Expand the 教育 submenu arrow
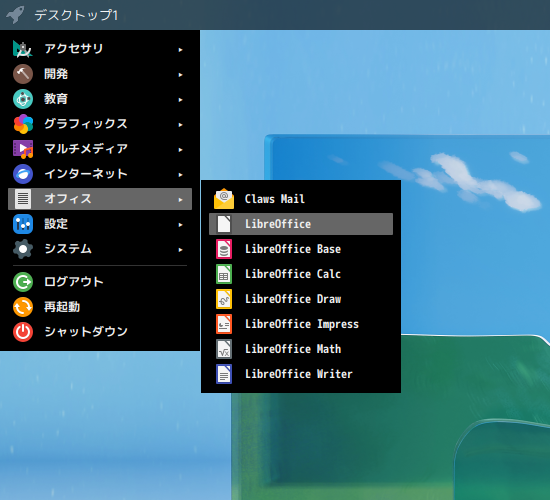The height and width of the screenshot is (500, 550). [180, 100]
